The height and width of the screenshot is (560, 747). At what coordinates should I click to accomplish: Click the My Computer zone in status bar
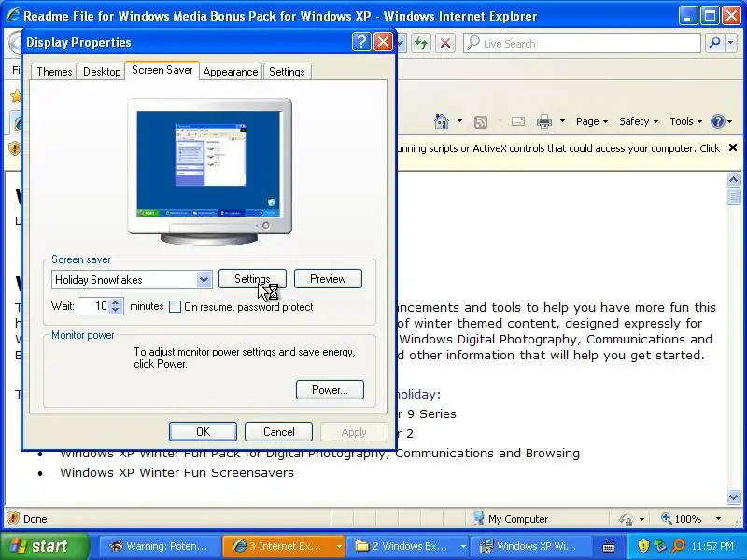click(511, 519)
